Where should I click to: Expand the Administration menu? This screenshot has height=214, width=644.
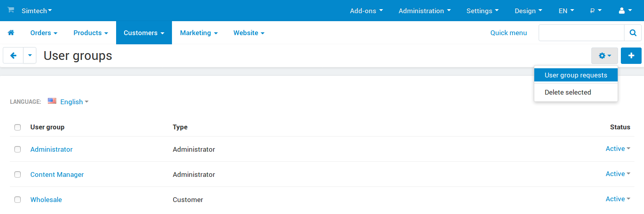pyautogui.click(x=425, y=11)
